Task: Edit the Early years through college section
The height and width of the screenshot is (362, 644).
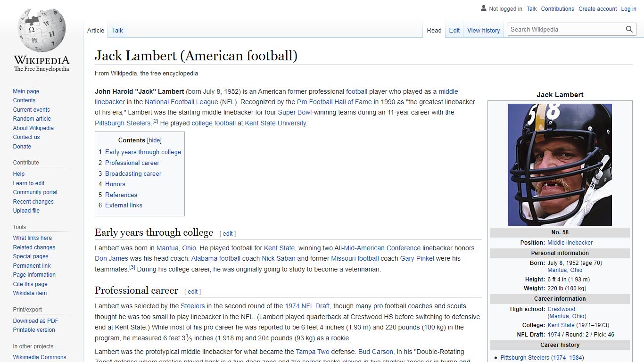Action: [x=228, y=234]
